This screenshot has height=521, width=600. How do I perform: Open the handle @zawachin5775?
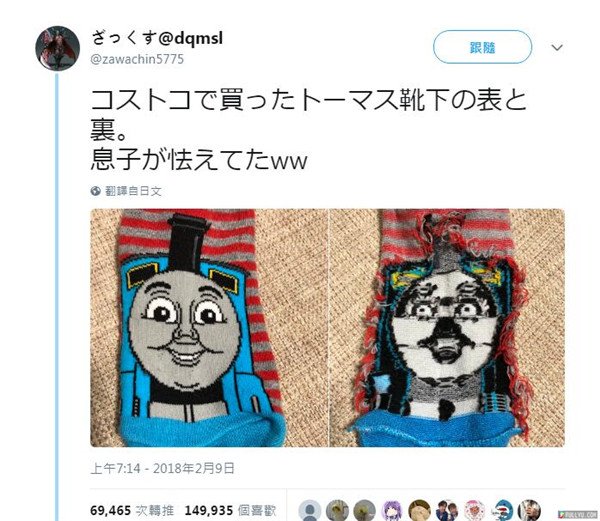137,59
